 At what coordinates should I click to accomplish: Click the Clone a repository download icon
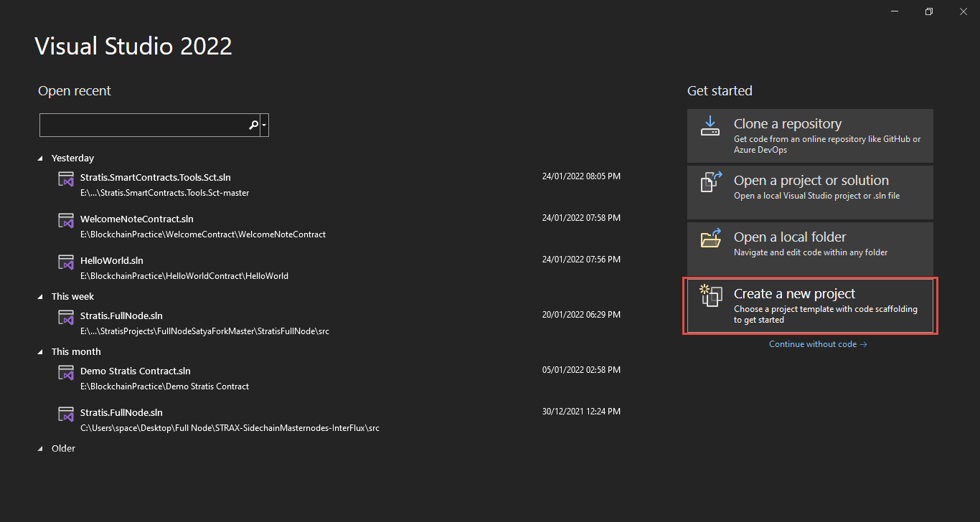710,125
